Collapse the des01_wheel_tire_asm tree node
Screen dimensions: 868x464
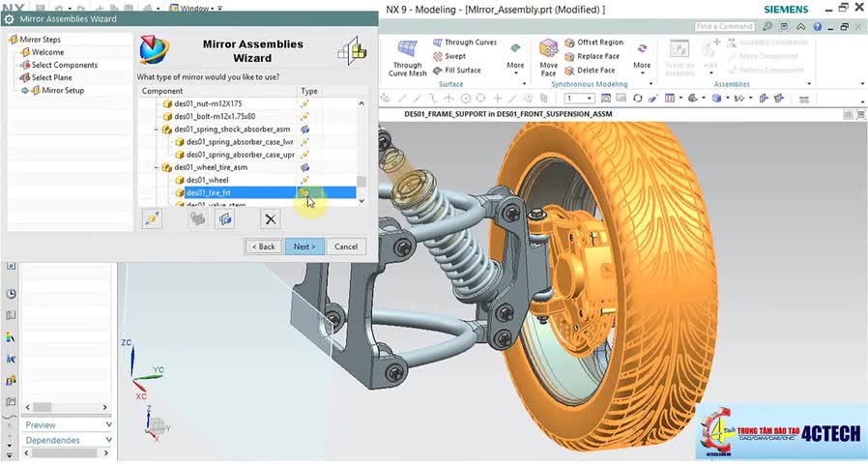(157, 167)
